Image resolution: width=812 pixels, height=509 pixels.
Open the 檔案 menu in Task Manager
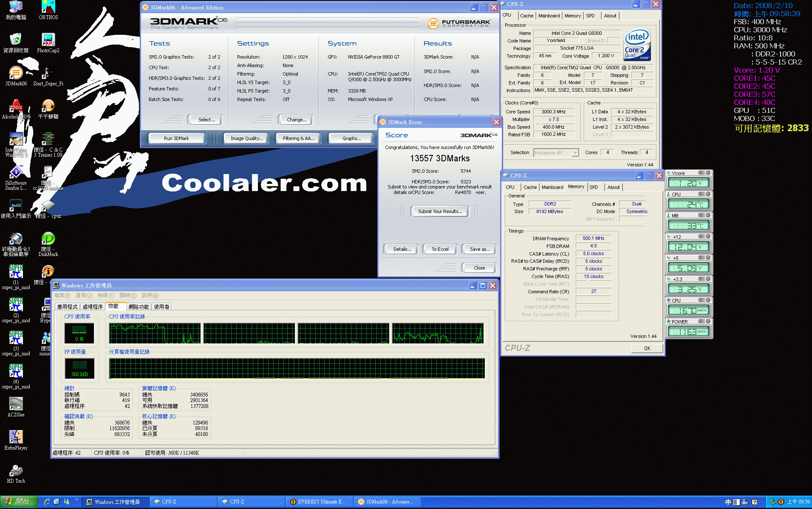pyautogui.click(x=62, y=295)
